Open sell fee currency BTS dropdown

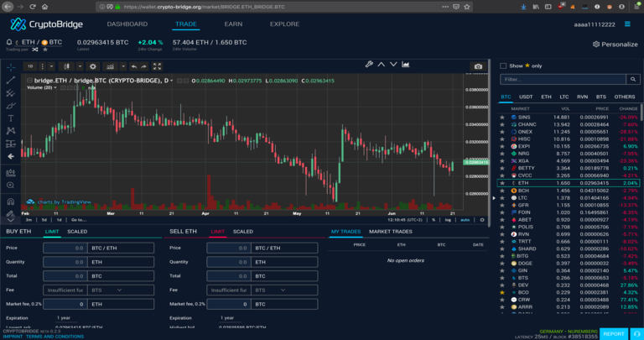point(284,290)
